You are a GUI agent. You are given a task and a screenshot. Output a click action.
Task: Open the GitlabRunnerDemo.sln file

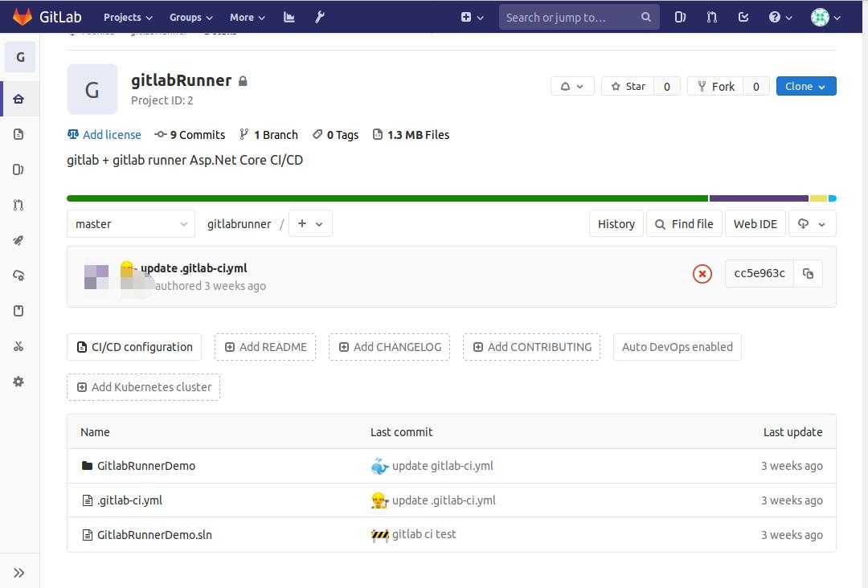point(154,535)
